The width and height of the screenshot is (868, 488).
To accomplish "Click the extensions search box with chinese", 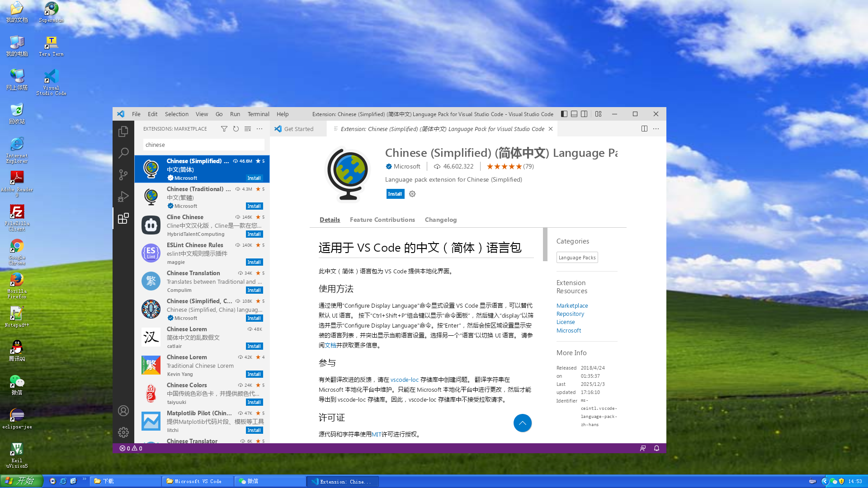I will pyautogui.click(x=203, y=145).
